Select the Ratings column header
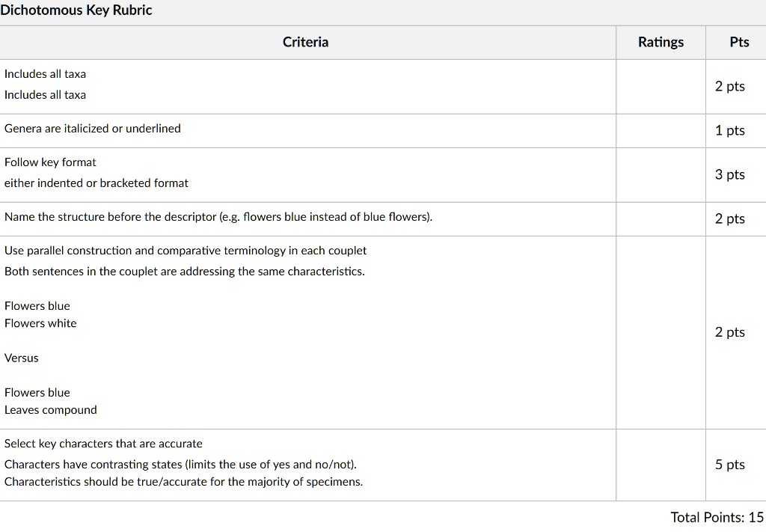766x532 pixels. click(660, 42)
